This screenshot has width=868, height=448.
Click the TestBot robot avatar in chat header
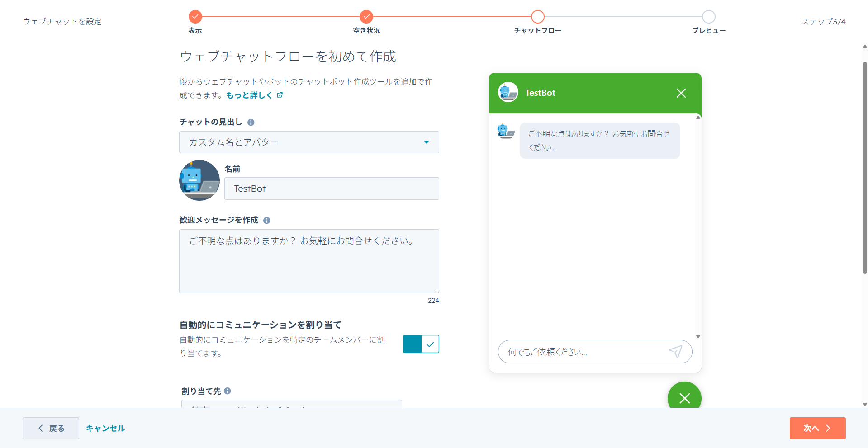point(508,92)
